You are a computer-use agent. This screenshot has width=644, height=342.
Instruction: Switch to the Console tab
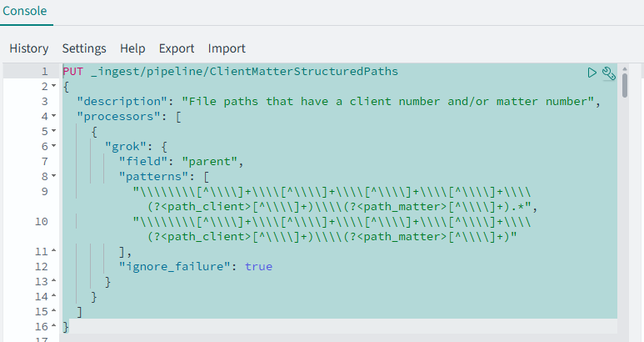pos(25,12)
